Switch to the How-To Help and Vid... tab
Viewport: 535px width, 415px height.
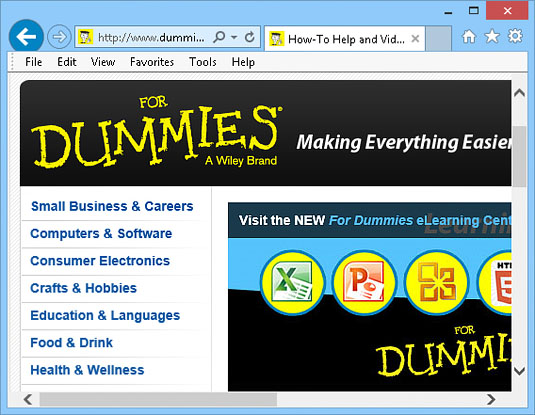[345, 39]
